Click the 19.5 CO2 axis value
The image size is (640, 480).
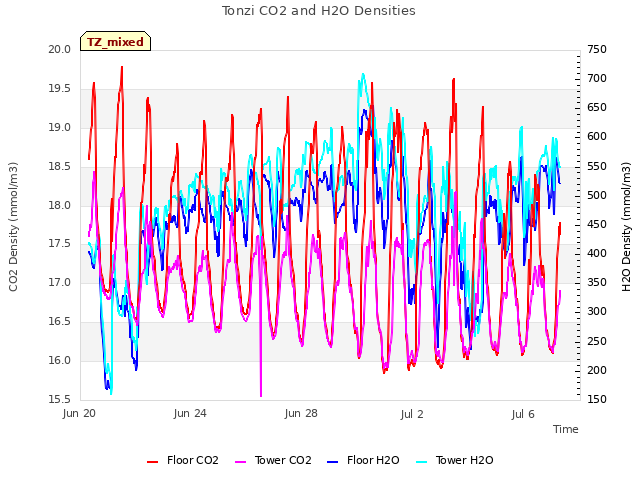click(60, 89)
